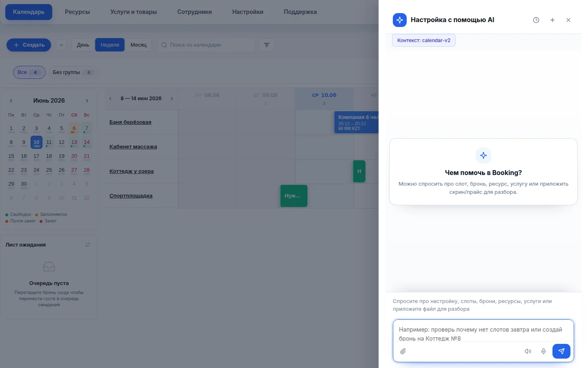Toggle the speaker voice output icon
Screen dimensions: 588x368
click(528, 351)
